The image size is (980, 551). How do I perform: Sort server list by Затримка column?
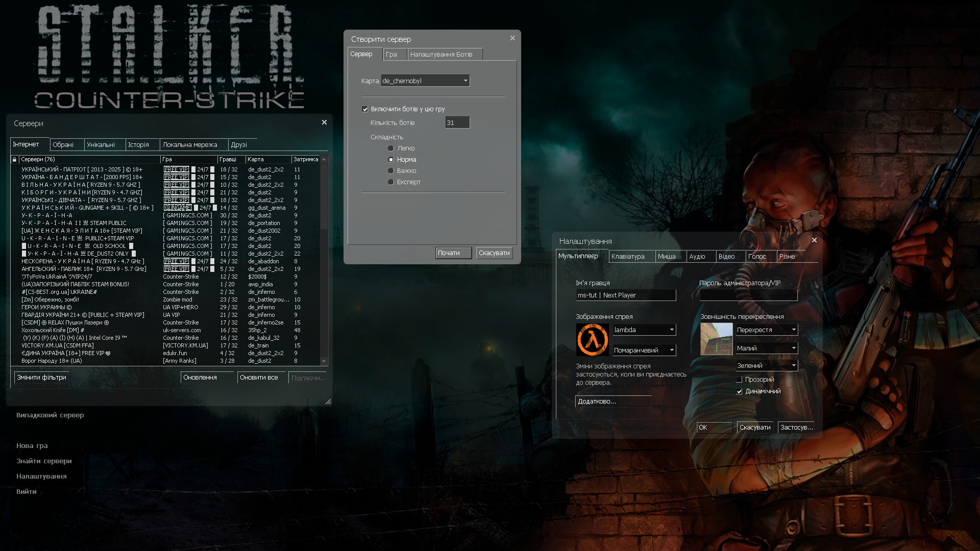click(306, 159)
